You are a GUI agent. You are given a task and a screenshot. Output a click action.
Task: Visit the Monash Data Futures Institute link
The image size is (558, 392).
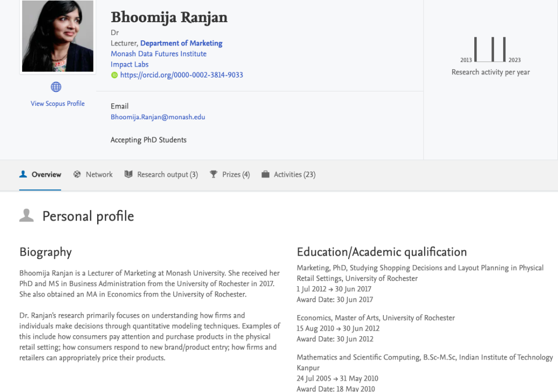[159, 54]
